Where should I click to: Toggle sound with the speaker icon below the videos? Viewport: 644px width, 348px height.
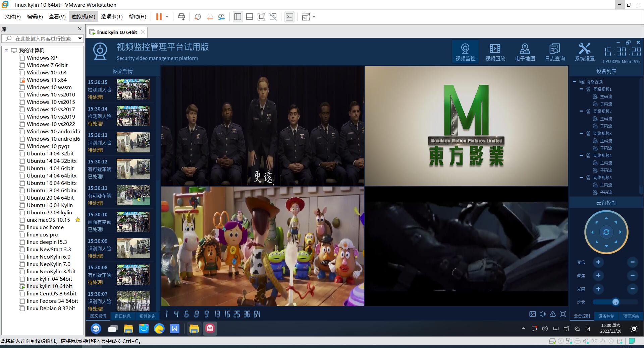point(543,314)
